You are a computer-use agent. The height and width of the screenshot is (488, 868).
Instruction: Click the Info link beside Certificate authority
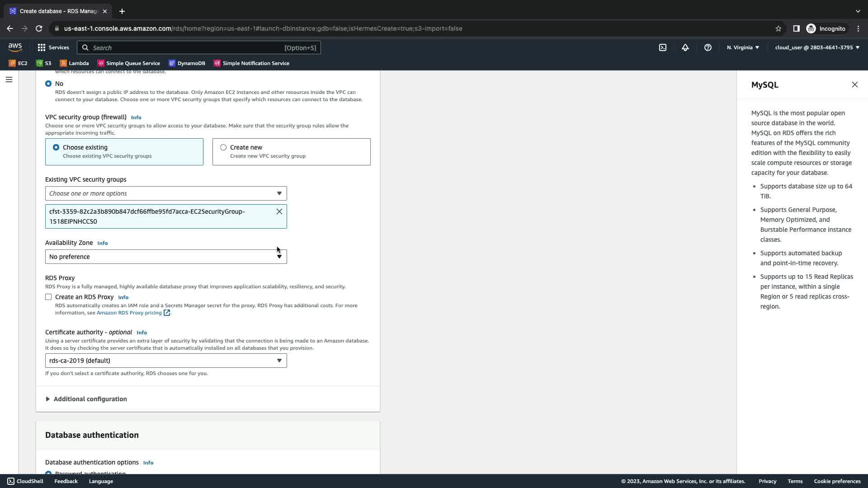142,333
